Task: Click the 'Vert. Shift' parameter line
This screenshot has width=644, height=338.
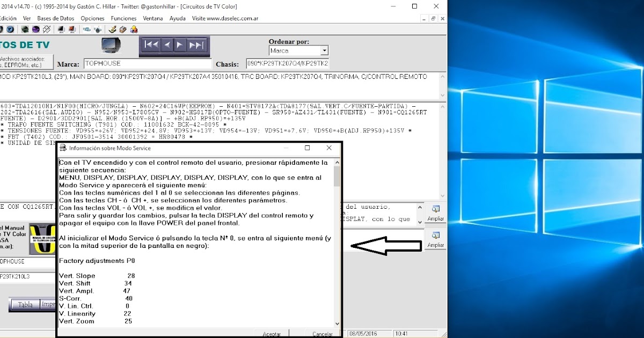Action: [96, 283]
